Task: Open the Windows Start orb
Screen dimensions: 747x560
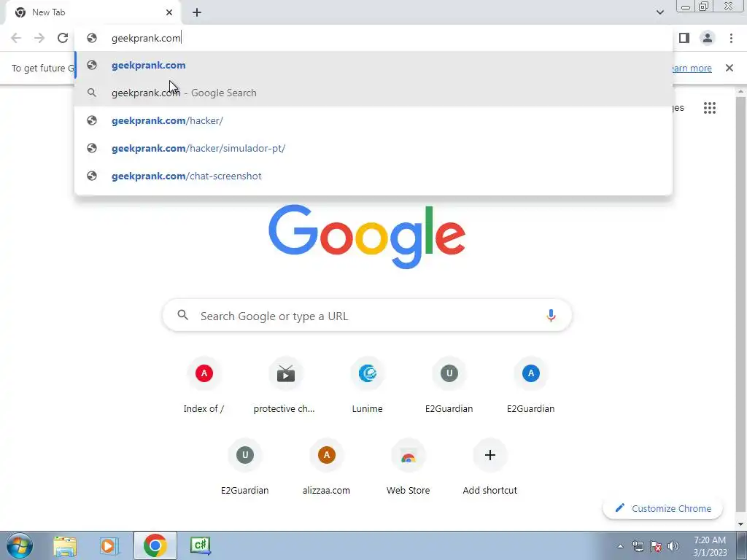Action: pos(19,545)
